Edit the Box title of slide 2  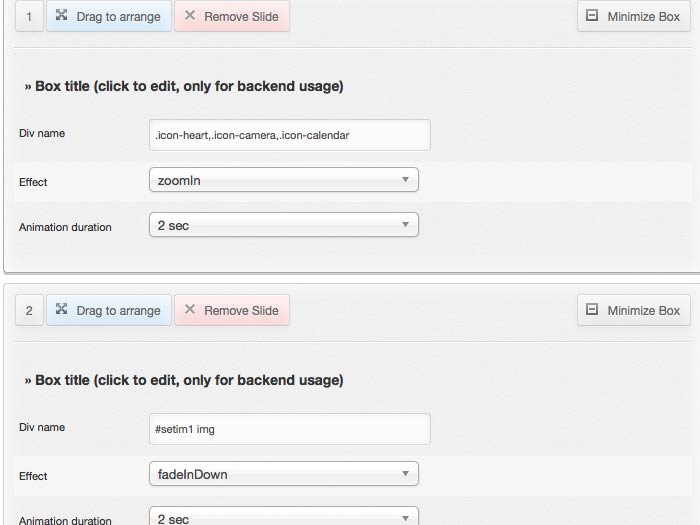pyautogui.click(x=184, y=381)
